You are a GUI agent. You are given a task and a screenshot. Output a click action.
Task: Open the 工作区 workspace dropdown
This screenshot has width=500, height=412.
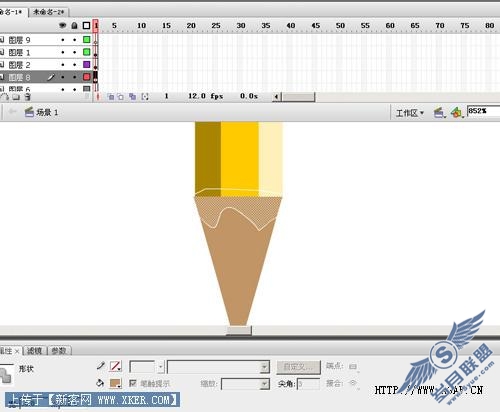pos(410,113)
